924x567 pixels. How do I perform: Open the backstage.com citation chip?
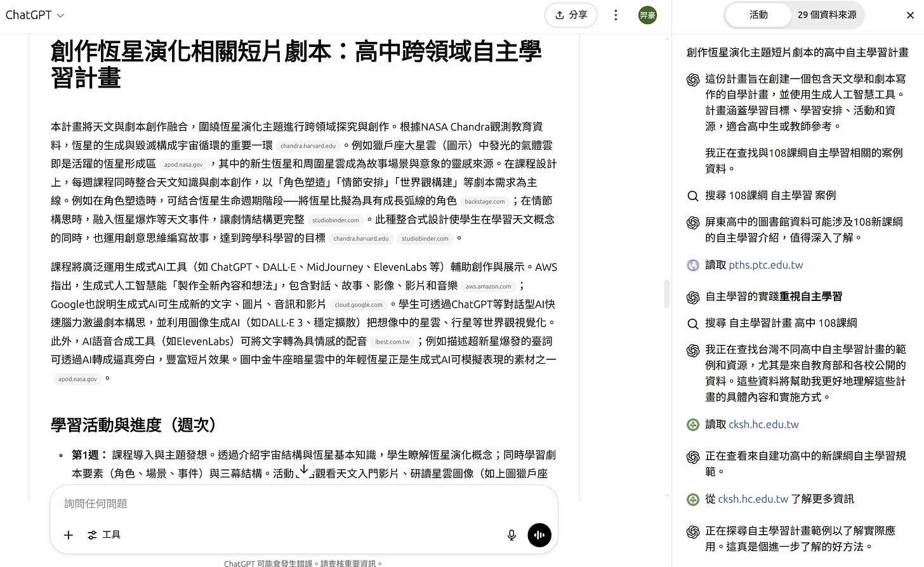click(485, 201)
